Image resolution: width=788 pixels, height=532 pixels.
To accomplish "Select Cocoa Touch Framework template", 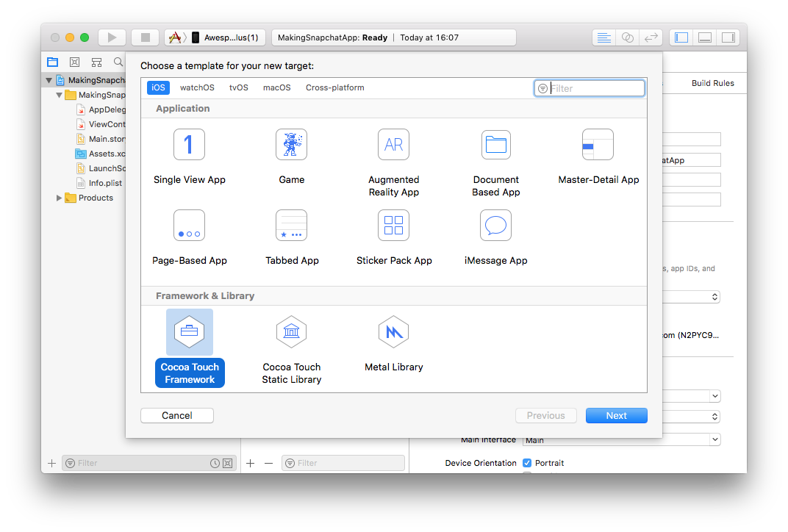I will pos(190,348).
